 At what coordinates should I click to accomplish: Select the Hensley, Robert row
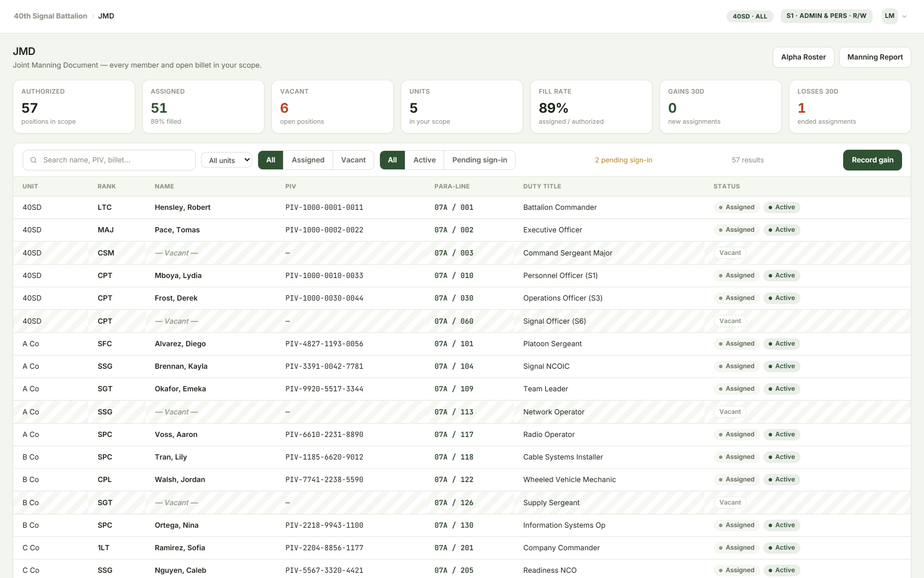pyautogui.click(x=462, y=208)
